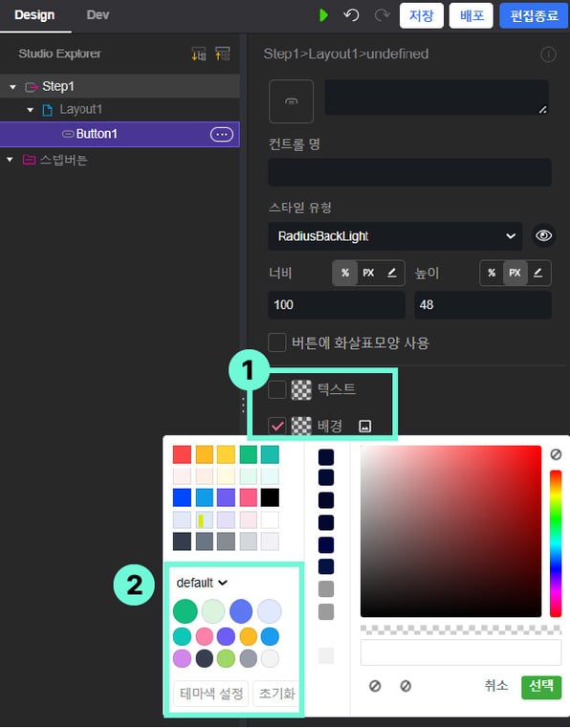Collapse the Step1 tree node

[x=13, y=87]
